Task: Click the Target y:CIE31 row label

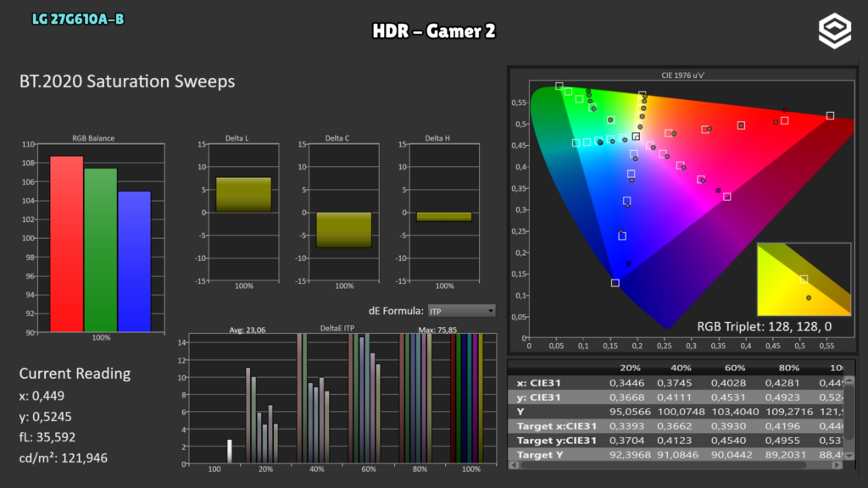Action: (x=556, y=441)
